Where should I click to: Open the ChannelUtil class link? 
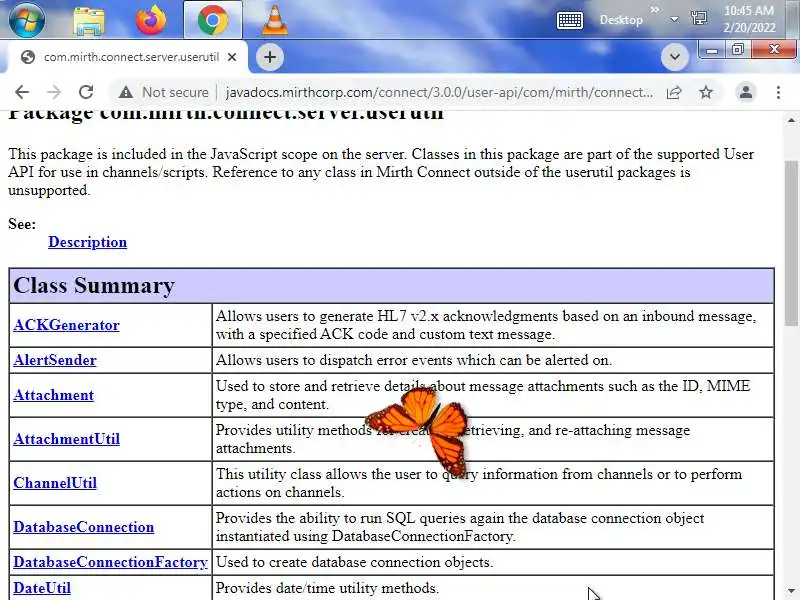pos(55,483)
